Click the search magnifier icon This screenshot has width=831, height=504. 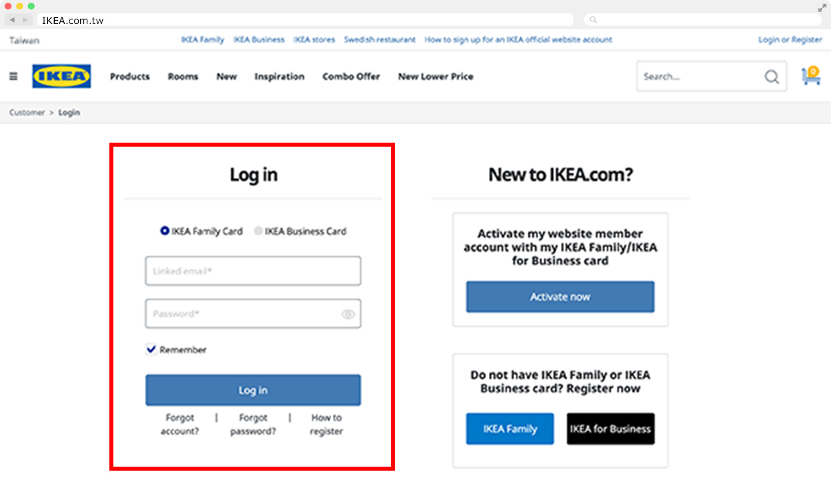tap(772, 77)
